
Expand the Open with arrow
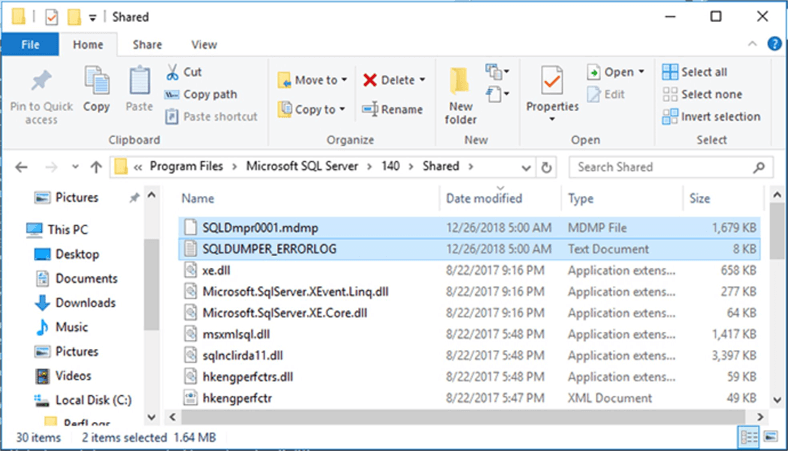tap(642, 72)
